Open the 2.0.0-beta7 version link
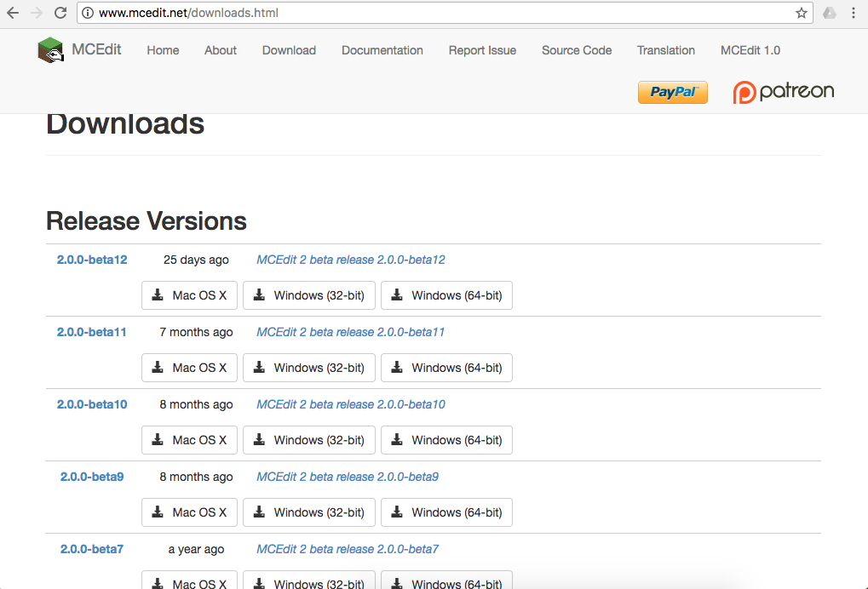Viewport: 868px width, 589px height. [92, 550]
